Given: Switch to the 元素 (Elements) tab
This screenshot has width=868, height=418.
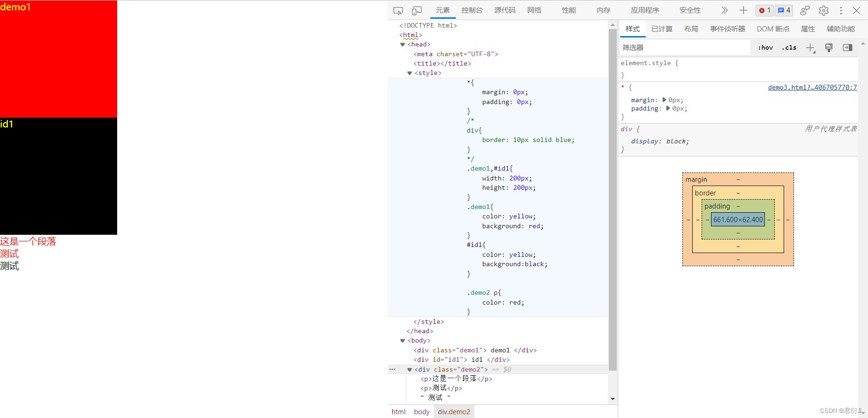Looking at the screenshot, I should tap(442, 10).
